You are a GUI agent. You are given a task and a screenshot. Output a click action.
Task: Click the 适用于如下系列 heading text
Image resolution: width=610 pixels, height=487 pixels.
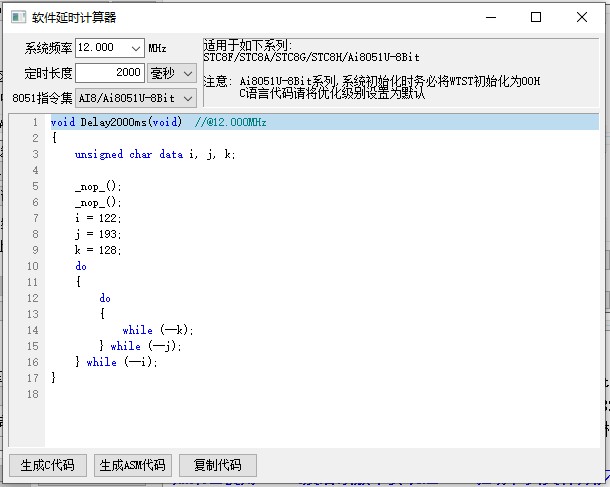(247, 46)
